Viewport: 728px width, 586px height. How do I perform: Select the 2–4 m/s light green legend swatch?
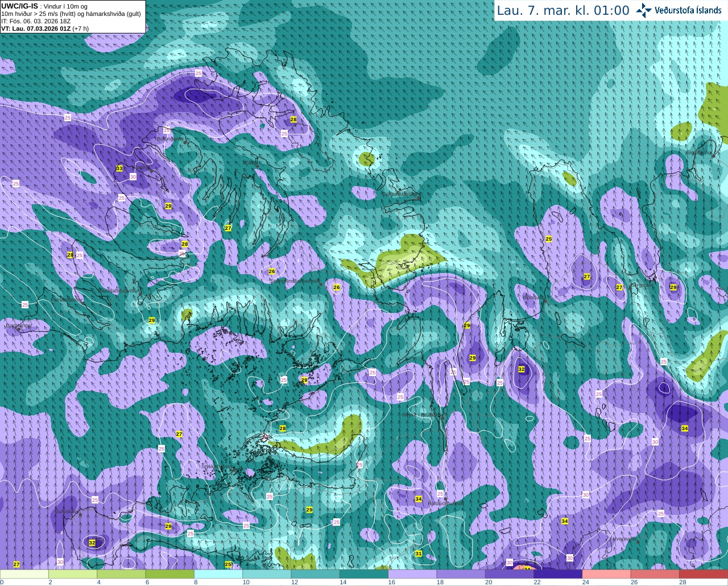click(x=73, y=574)
